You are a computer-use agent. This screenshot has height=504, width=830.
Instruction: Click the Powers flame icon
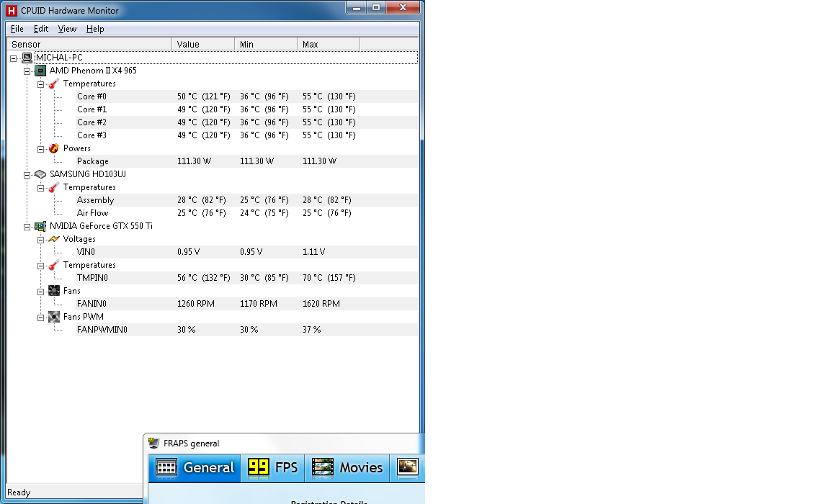coord(54,148)
